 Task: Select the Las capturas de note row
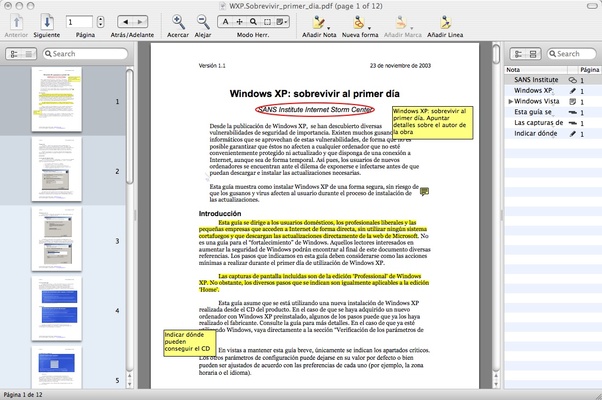[553, 123]
